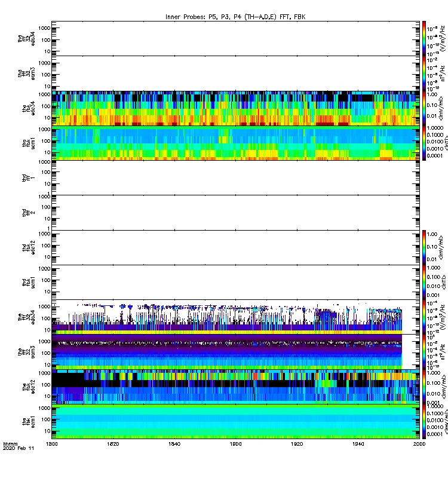Click the the fbk edc12 panel label
Screen dimensions: 448x478
(x=29, y=387)
